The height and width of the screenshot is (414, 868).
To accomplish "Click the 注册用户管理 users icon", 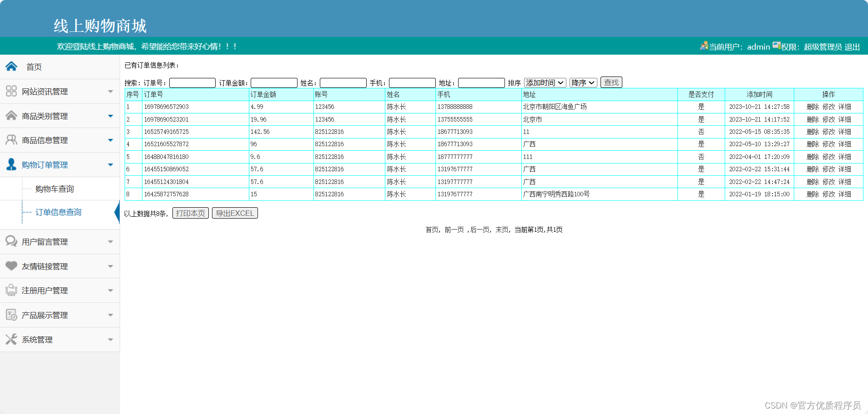I will (x=11, y=290).
